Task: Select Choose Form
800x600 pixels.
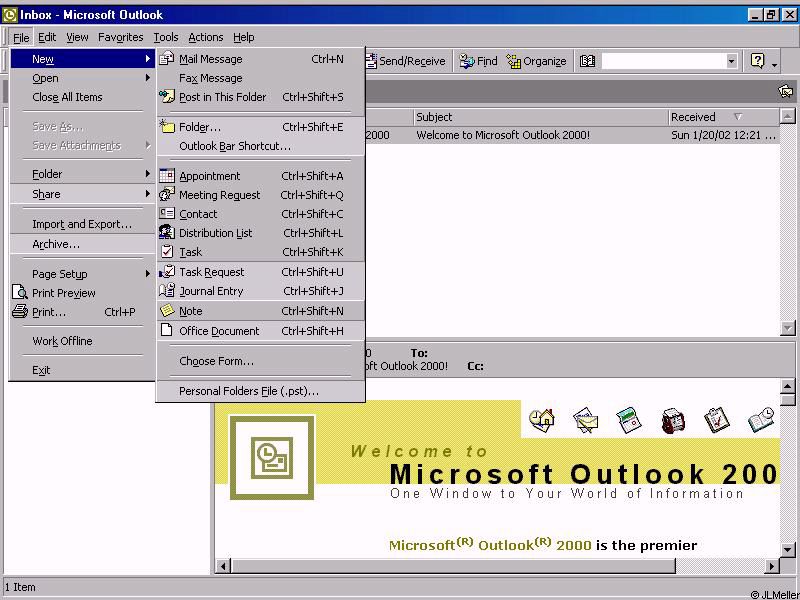Action: coord(261,361)
